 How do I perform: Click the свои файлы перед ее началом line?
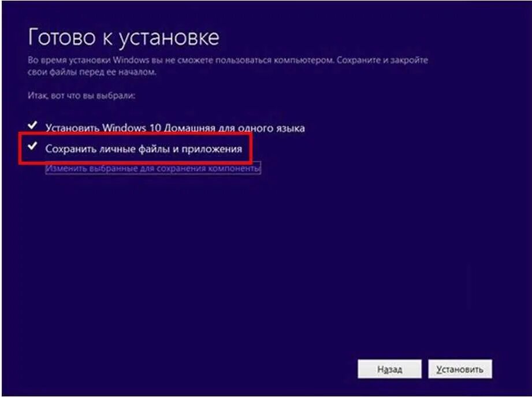tap(92, 72)
